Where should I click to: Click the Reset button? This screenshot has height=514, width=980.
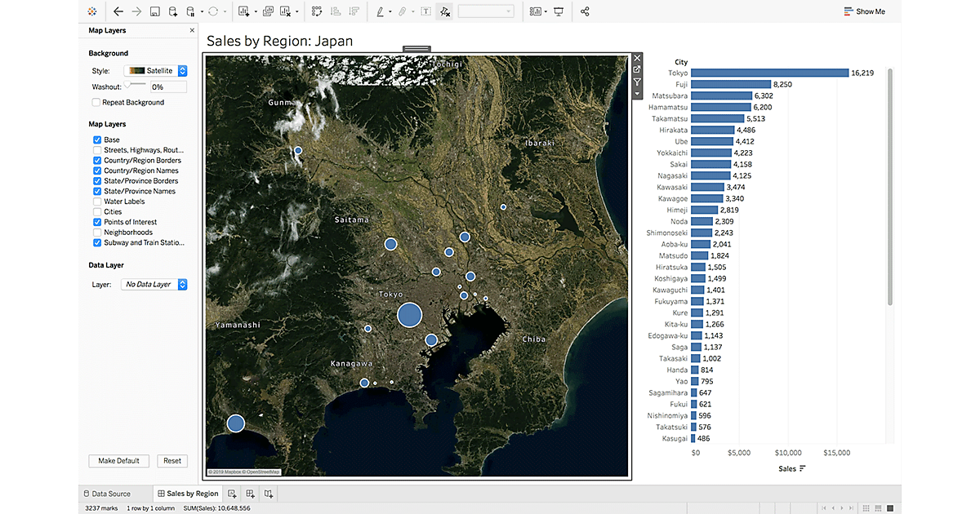[172, 461]
